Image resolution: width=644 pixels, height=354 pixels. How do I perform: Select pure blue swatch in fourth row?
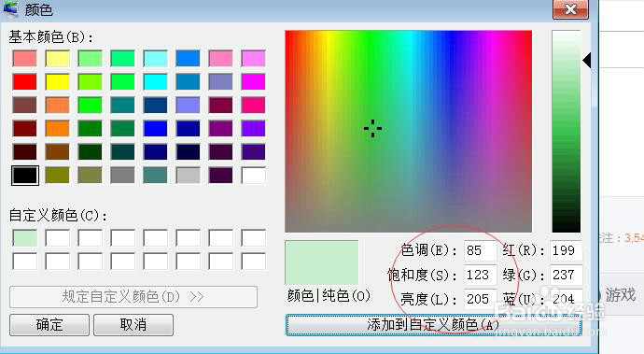pyautogui.click(x=155, y=129)
